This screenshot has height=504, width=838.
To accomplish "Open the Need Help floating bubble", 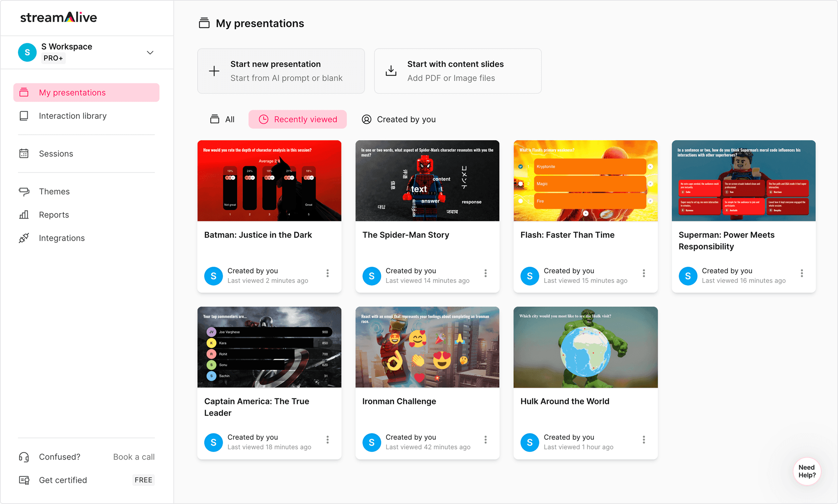I will coord(807,471).
